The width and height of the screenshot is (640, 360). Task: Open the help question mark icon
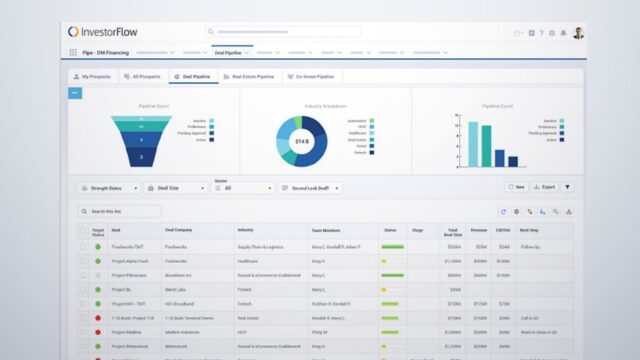pyautogui.click(x=542, y=33)
